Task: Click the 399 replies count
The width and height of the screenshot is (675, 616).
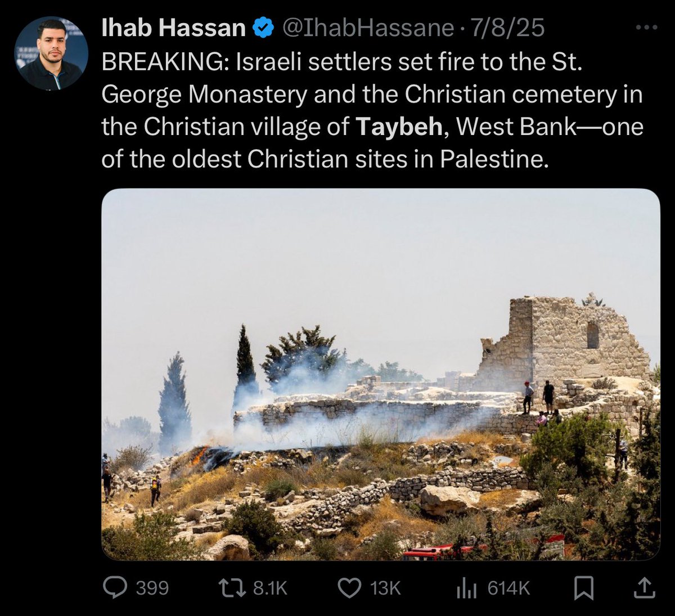Action: (x=152, y=588)
